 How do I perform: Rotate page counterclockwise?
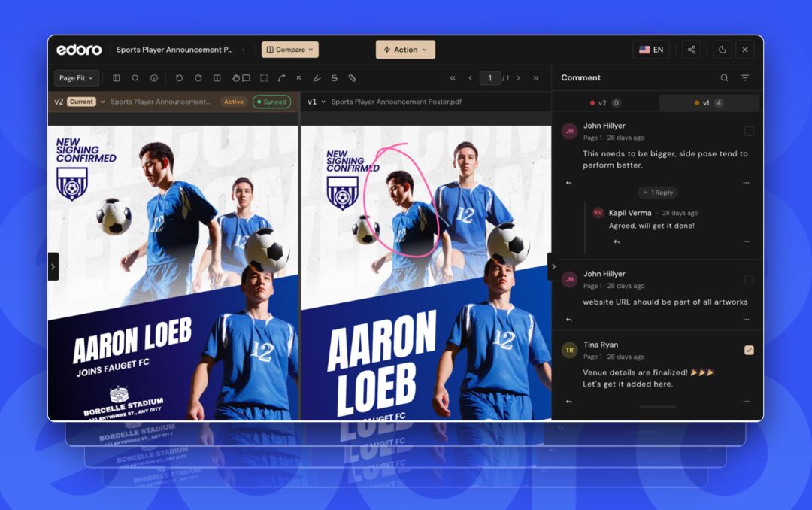click(x=179, y=78)
